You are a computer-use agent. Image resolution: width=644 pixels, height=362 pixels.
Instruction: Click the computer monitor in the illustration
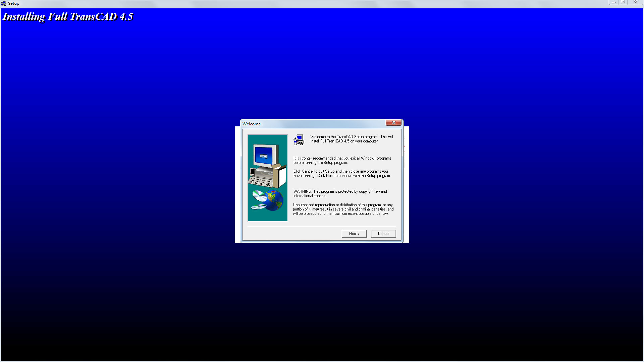(266, 156)
